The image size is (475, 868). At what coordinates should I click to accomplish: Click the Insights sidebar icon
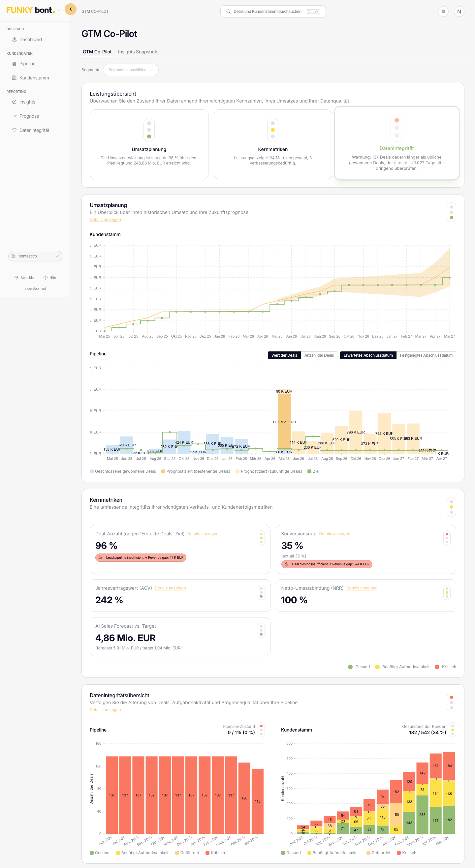pos(14,102)
